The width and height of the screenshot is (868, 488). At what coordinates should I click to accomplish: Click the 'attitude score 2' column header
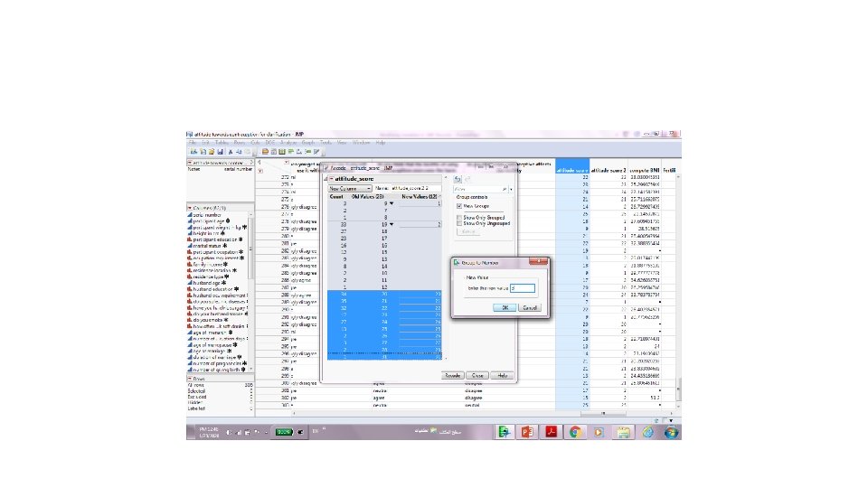609,170
